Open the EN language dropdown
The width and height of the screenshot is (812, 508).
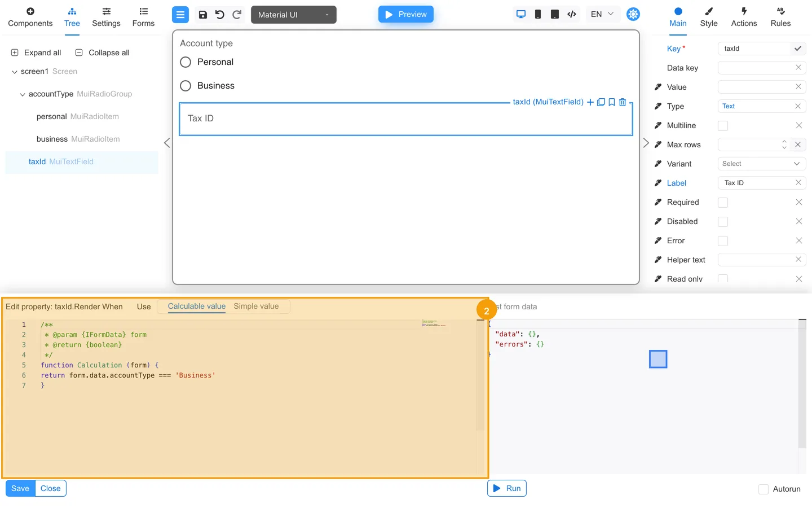[602, 14]
